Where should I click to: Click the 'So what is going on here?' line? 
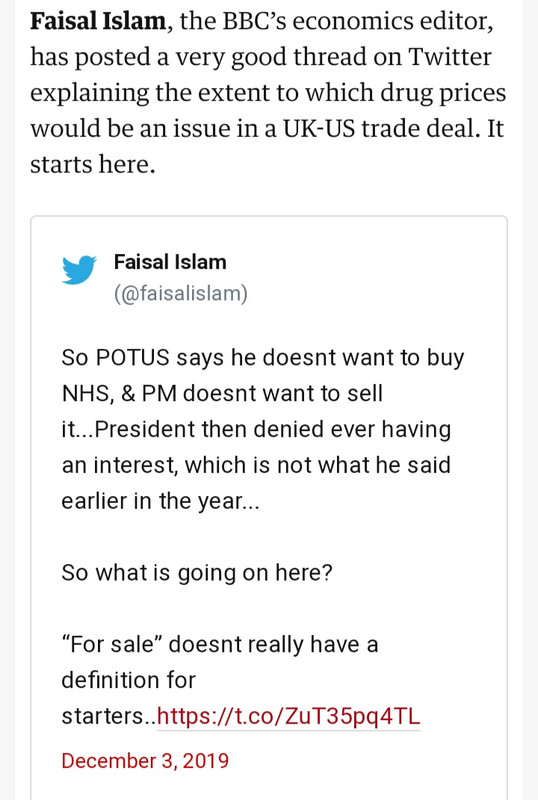tap(197, 572)
